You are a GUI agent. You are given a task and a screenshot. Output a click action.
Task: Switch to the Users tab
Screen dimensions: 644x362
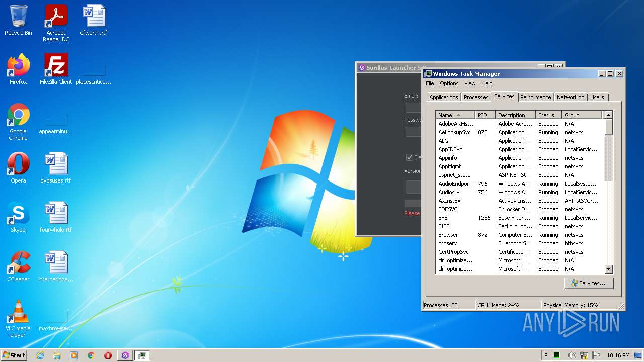point(597,97)
